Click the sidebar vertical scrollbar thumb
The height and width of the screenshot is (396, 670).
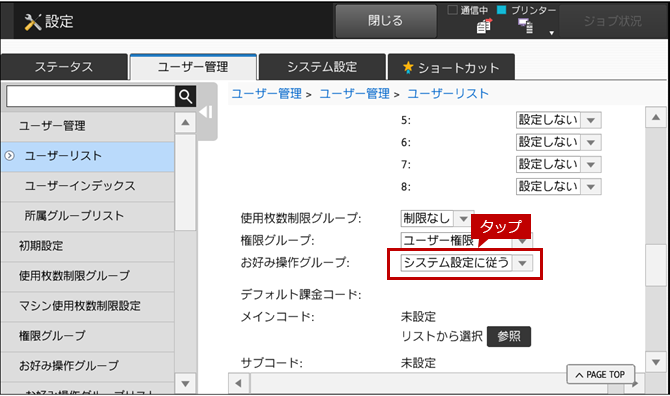pyautogui.click(x=185, y=182)
